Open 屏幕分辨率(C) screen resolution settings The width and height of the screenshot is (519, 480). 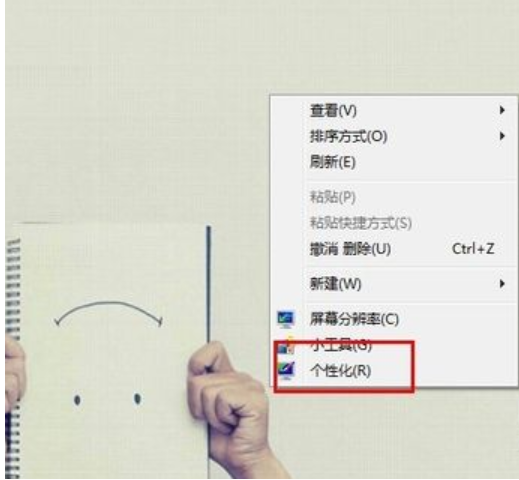pyautogui.click(x=394, y=319)
